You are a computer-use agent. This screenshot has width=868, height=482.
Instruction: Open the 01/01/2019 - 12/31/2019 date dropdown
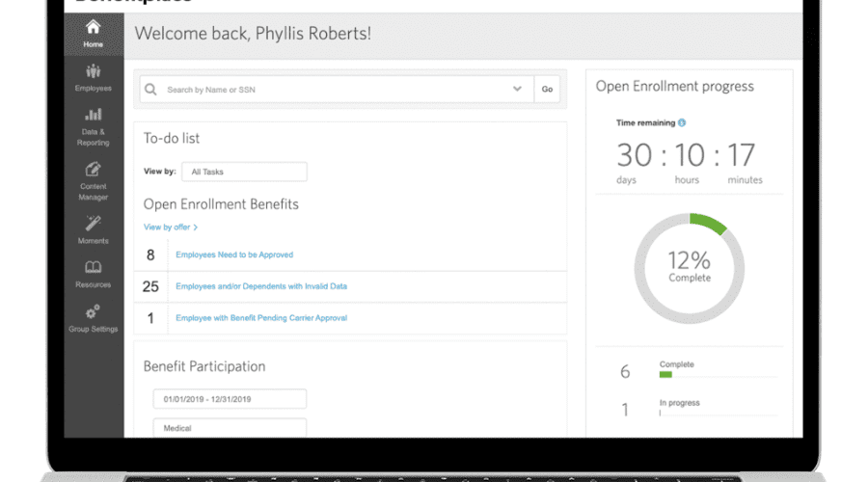click(x=230, y=399)
